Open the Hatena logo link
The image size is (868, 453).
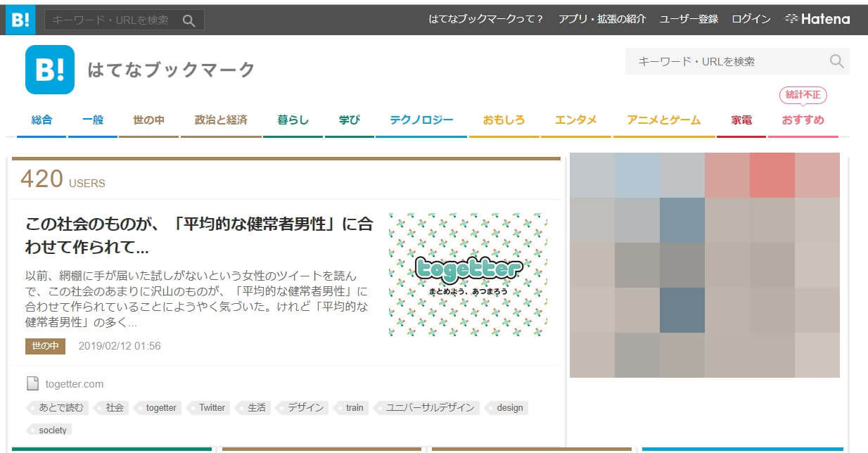(817, 19)
